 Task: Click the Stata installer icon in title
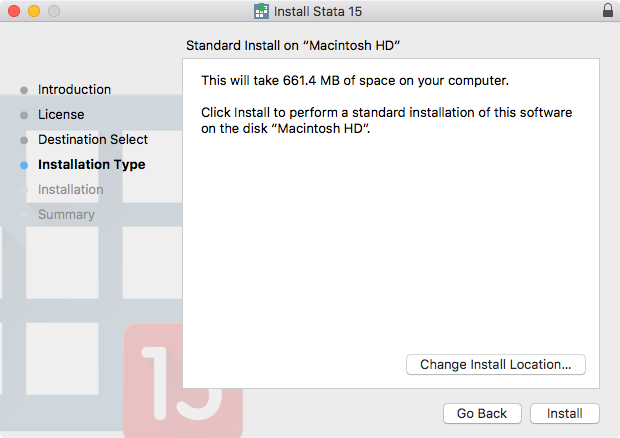pyautogui.click(x=261, y=11)
